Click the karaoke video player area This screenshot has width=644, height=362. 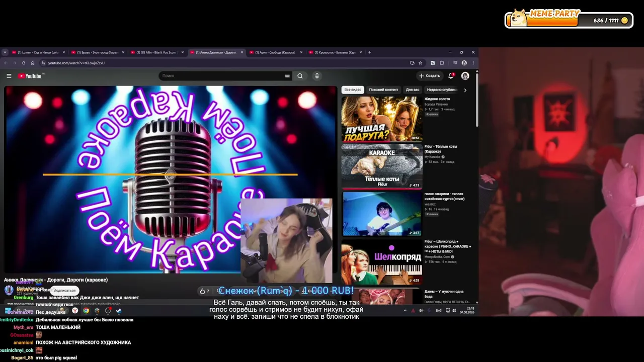(x=171, y=179)
